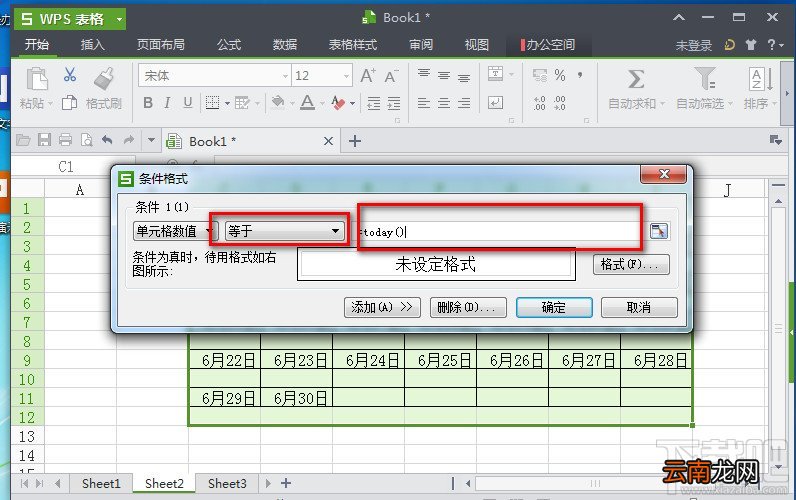Viewport: 796px width, 500px height.
Task: Click the save disk icon
Action: pos(44,140)
